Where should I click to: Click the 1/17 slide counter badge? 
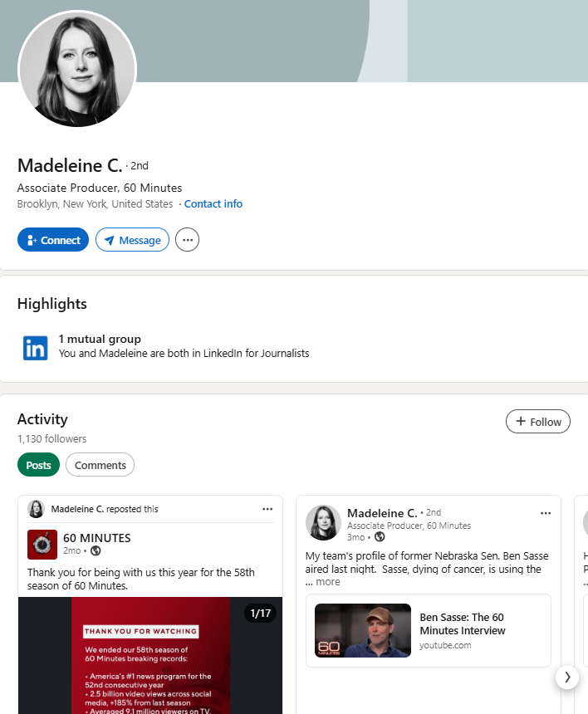click(x=261, y=614)
